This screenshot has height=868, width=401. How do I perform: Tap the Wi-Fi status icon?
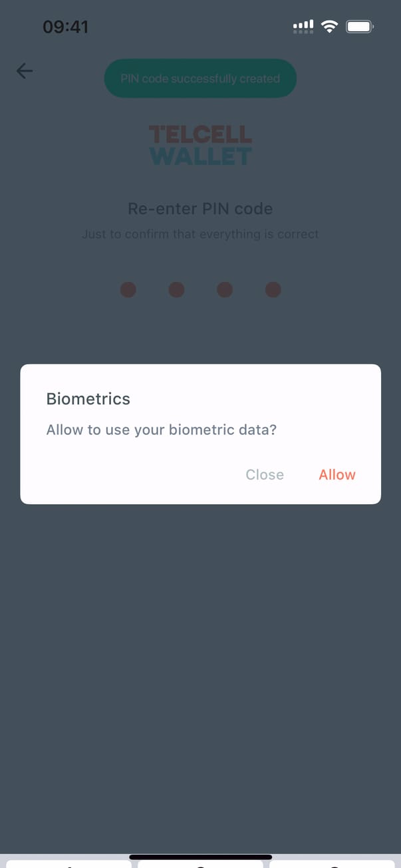click(x=329, y=27)
